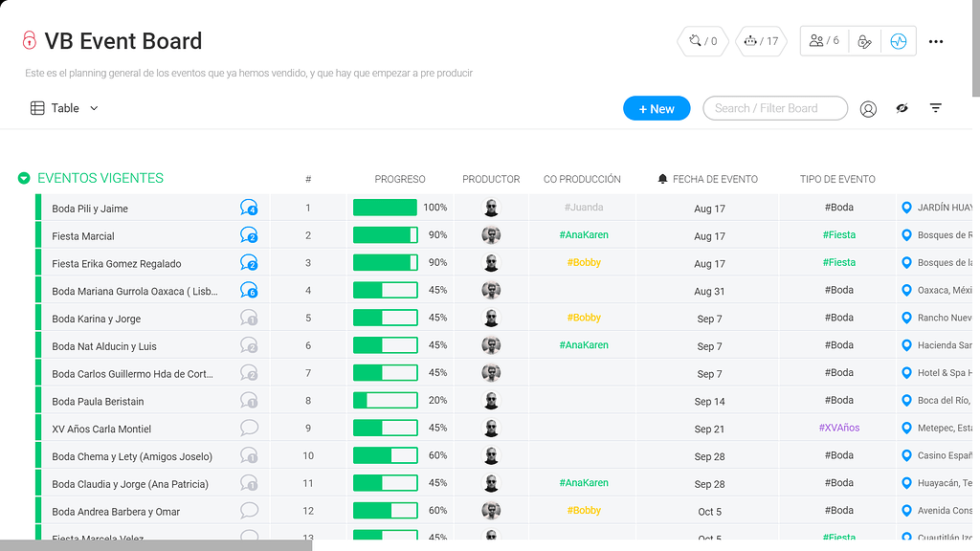Open updates bubble for Boda Pili y Jaime
The width and height of the screenshot is (980, 551).
point(249,208)
